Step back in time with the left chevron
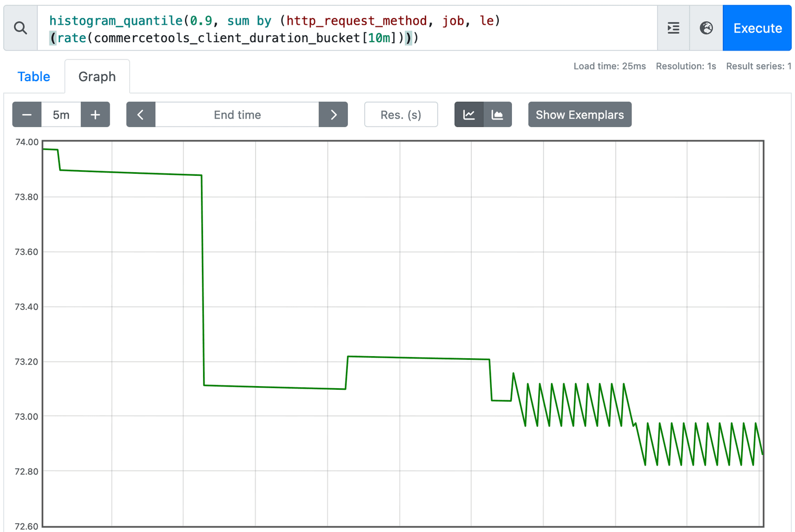This screenshot has width=795, height=532. tap(141, 114)
